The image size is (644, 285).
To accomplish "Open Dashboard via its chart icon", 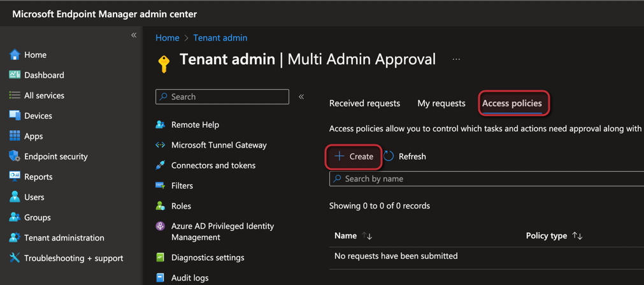I will tap(15, 75).
